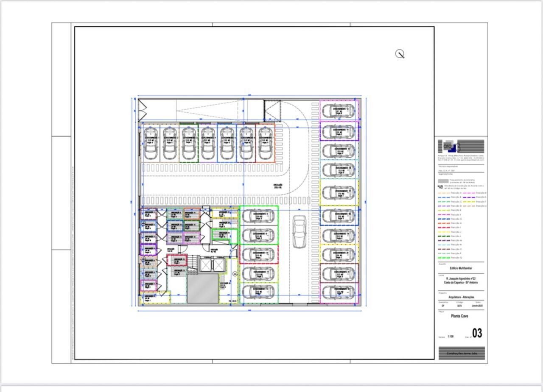
Task: Click the "Edifício Multifamiliar" subject text
Action: [461, 269]
